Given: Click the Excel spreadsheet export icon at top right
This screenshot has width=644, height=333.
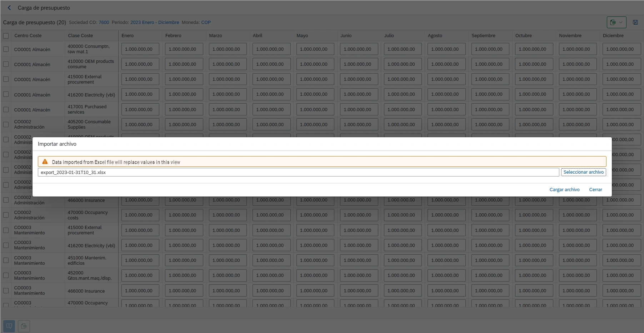Looking at the screenshot, I should 613,22.
